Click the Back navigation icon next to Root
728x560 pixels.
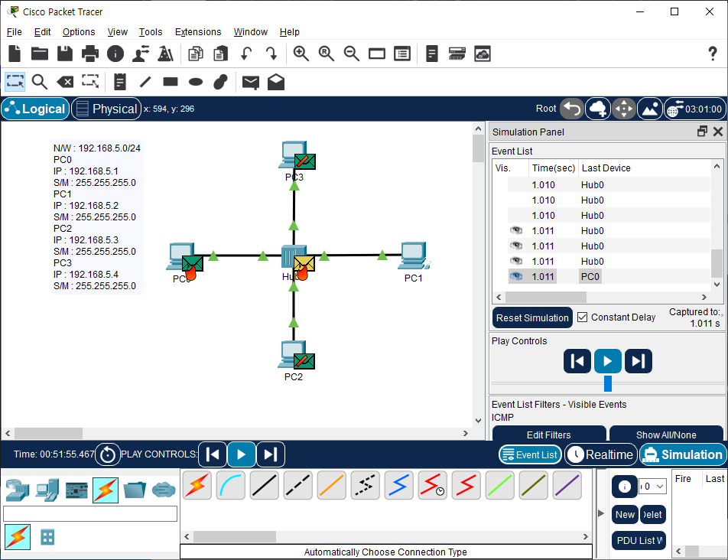click(x=571, y=109)
